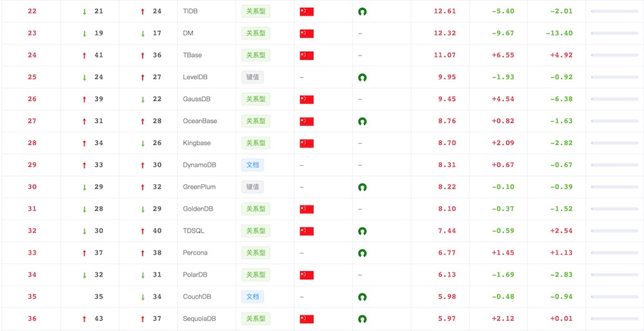Click the 文档 tag in DynamoDB row
The height and width of the screenshot is (331, 644).
[252, 165]
